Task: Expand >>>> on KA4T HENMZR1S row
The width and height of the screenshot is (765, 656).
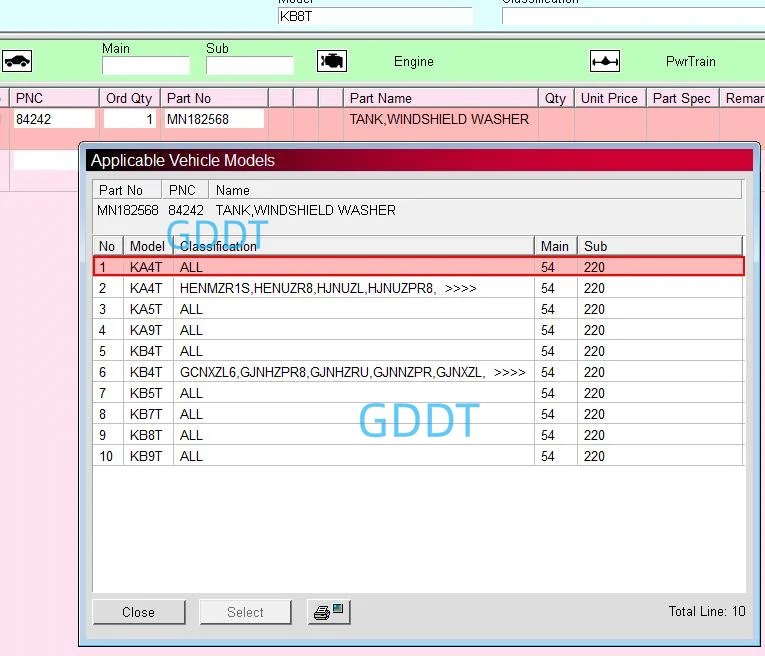Action: (x=461, y=289)
